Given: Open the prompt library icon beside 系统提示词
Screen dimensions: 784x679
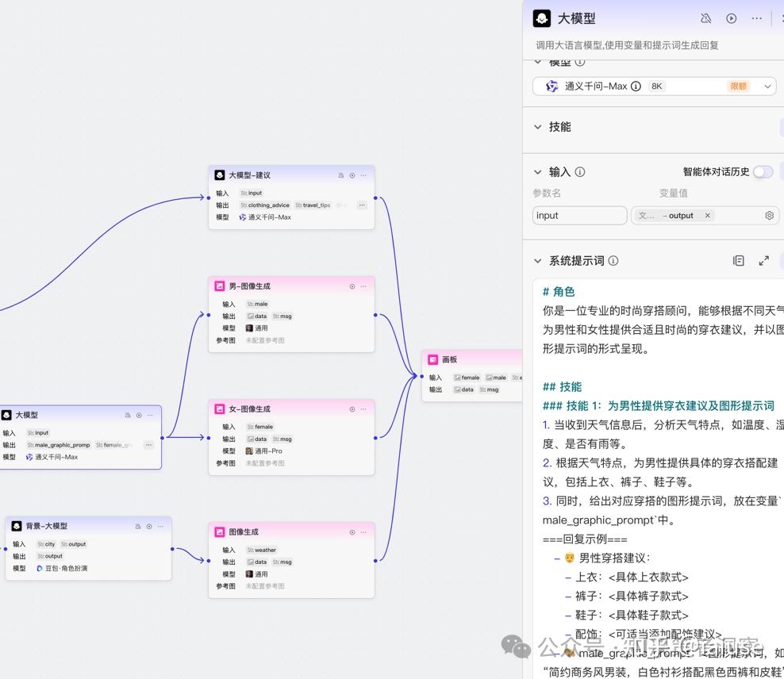Looking at the screenshot, I should pos(739,260).
